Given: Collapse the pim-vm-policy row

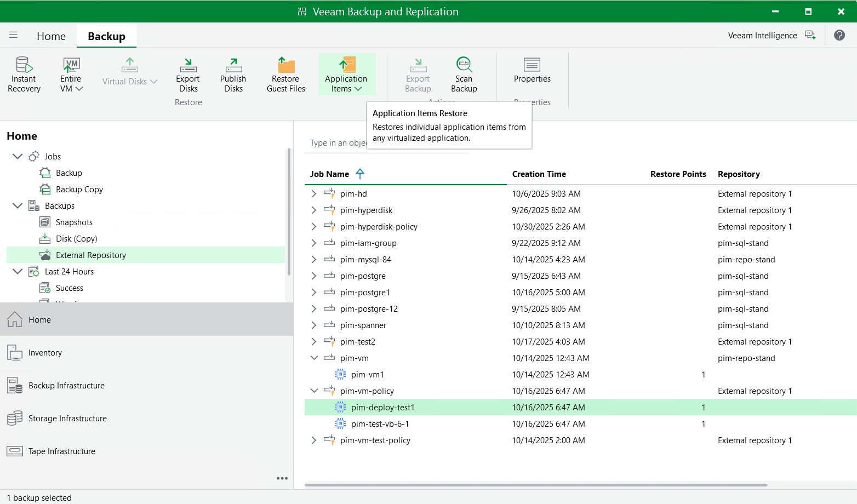Looking at the screenshot, I should click(314, 391).
